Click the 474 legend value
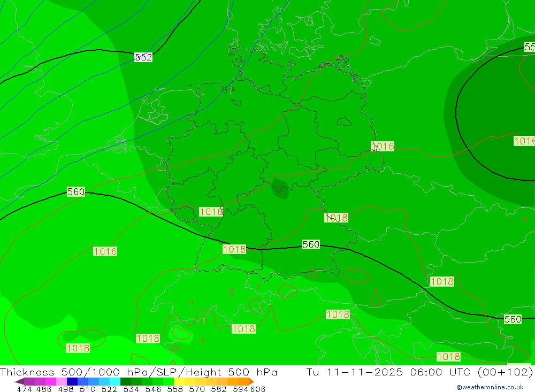Image resolution: width=535 pixels, height=392 pixels. (x=24, y=389)
